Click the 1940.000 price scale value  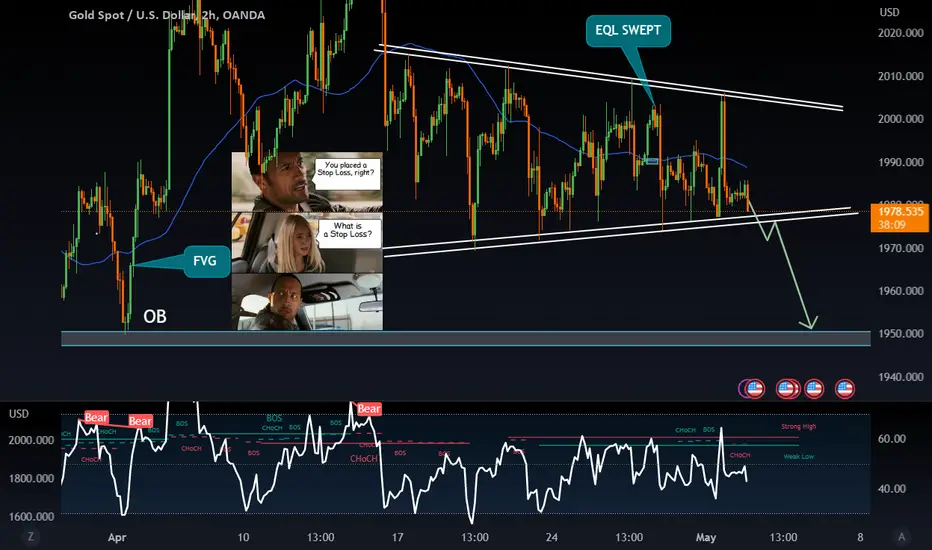[900, 376]
